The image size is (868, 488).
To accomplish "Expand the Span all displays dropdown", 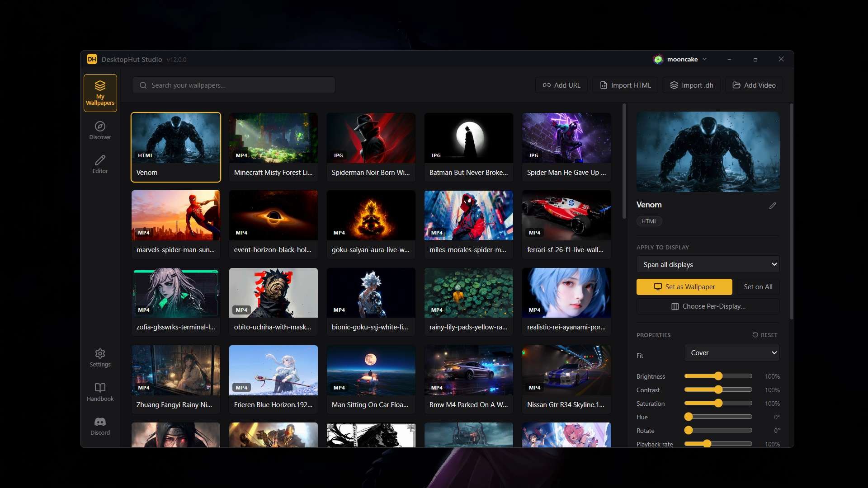I will (x=708, y=264).
